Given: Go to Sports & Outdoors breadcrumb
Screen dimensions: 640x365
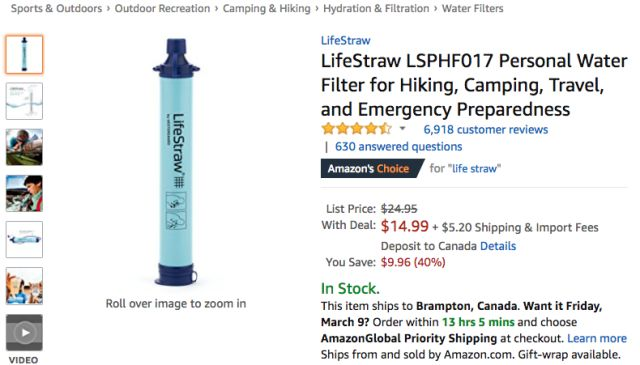Looking at the screenshot, I should click(x=56, y=9).
